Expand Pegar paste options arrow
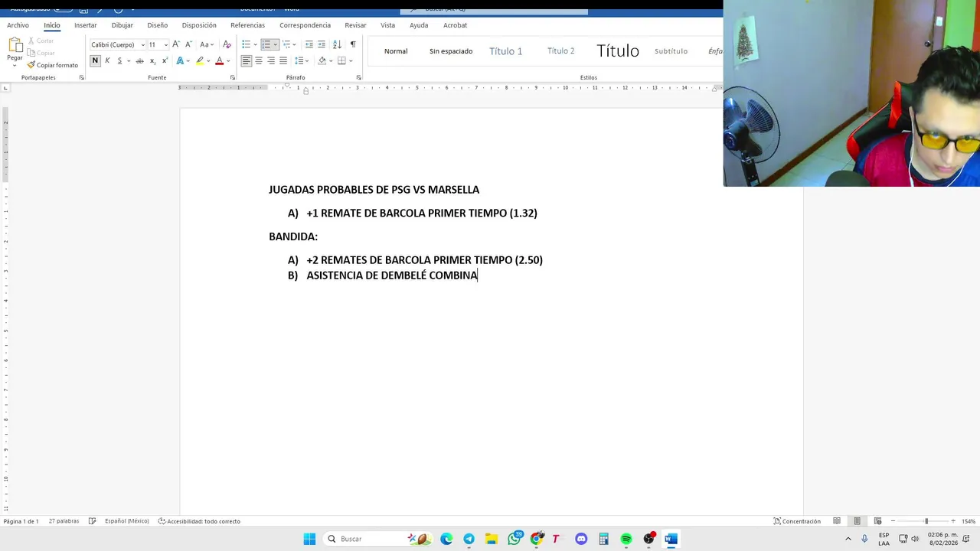This screenshot has width=980, height=551. (15, 65)
